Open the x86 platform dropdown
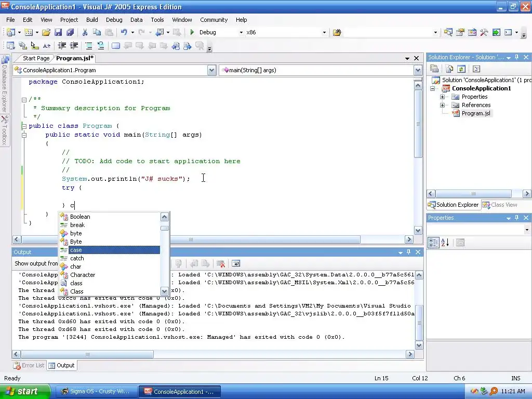Screen dimensions: 532x399 (324, 33)
